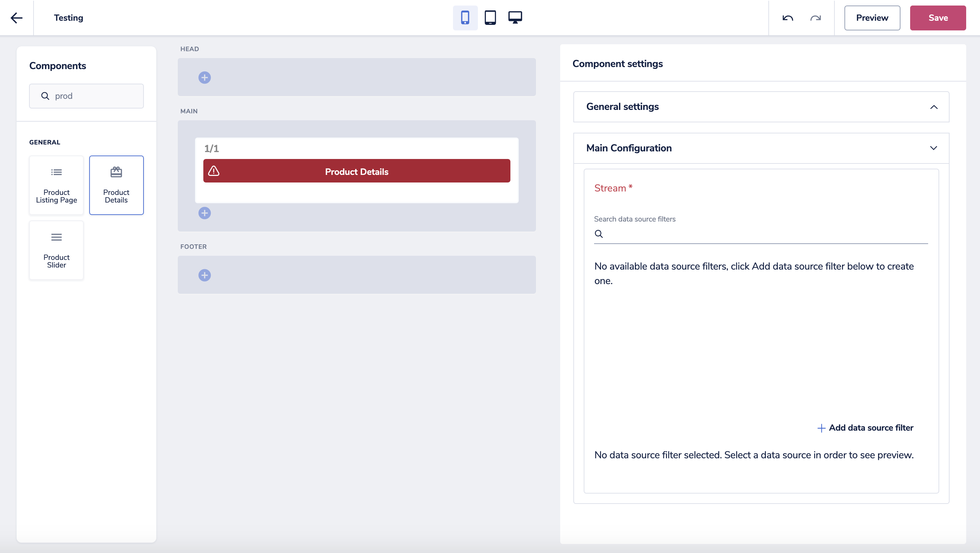Add component to HEAD section
The image size is (980, 553).
click(x=205, y=77)
